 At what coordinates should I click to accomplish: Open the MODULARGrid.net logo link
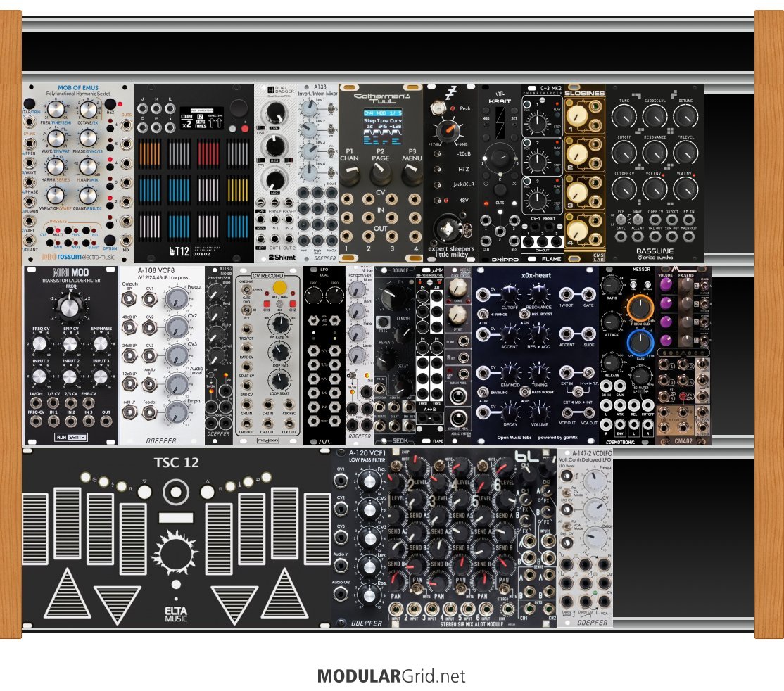391,676
